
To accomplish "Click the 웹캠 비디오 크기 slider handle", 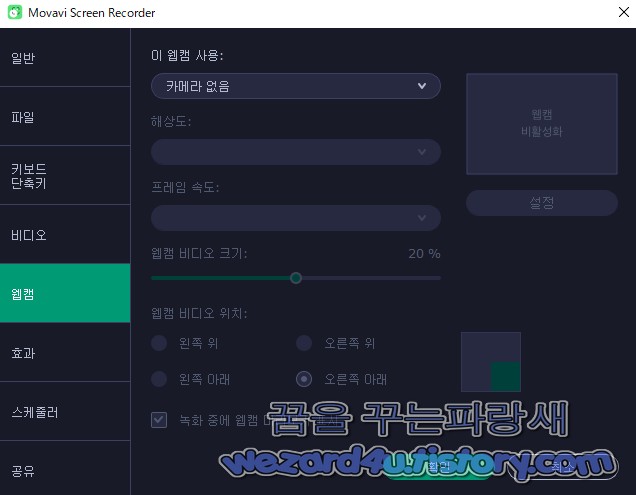I will [x=296, y=278].
